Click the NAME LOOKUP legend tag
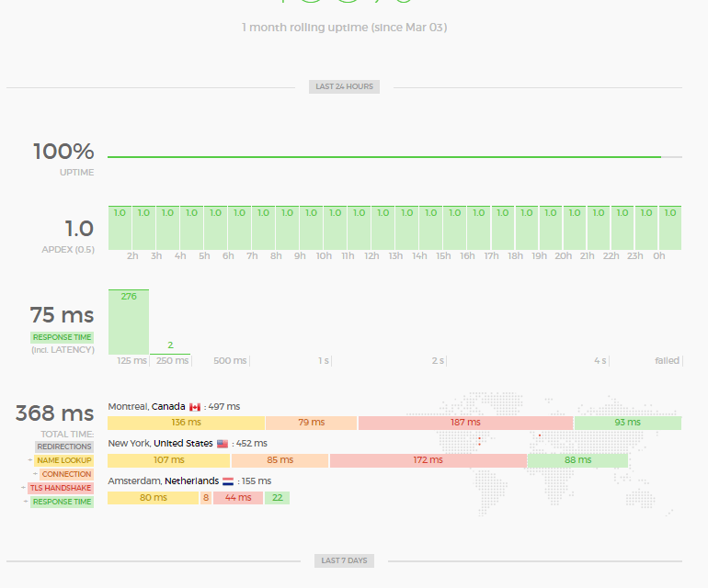Viewport: 708px width, 588px height. click(x=63, y=460)
